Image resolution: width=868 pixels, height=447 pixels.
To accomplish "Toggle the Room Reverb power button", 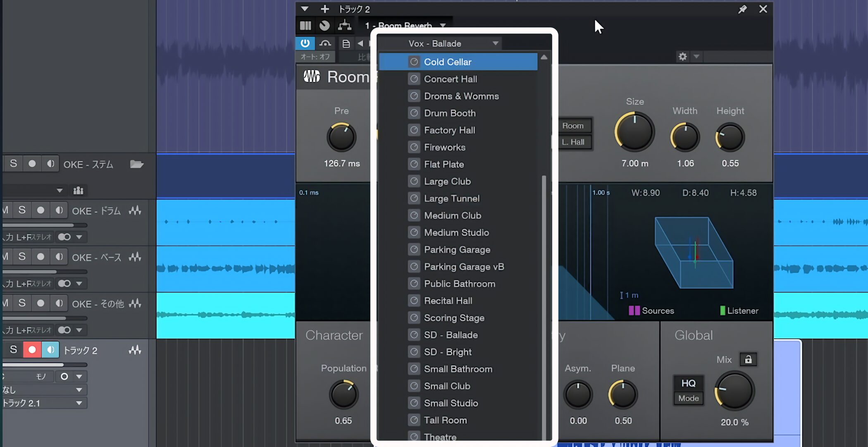I will (305, 43).
